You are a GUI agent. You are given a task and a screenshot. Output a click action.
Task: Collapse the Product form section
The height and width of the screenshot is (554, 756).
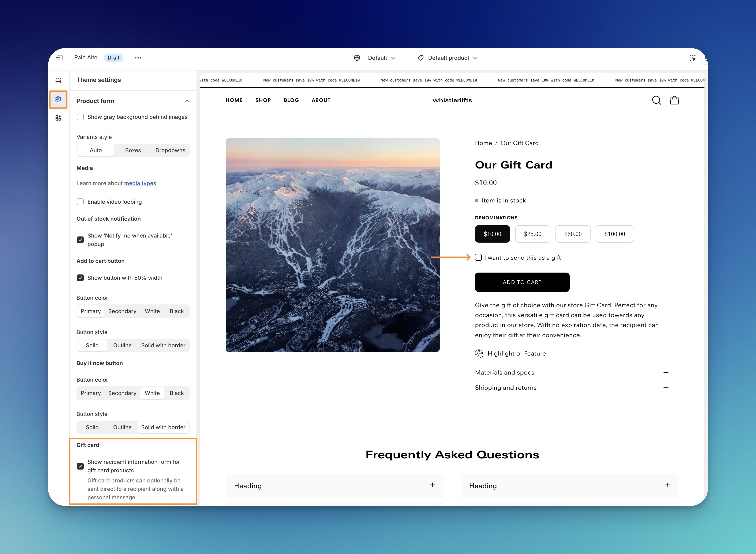(187, 101)
